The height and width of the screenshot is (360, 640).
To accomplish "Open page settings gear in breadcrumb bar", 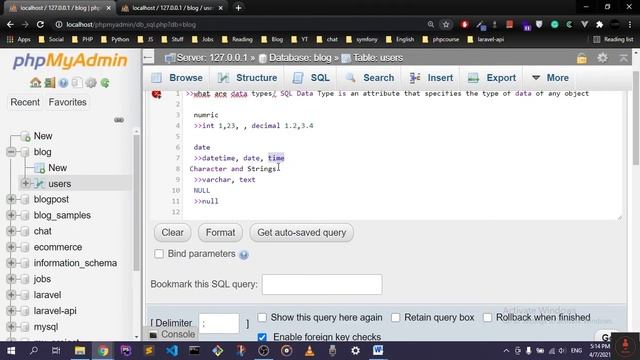I will (602, 58).
